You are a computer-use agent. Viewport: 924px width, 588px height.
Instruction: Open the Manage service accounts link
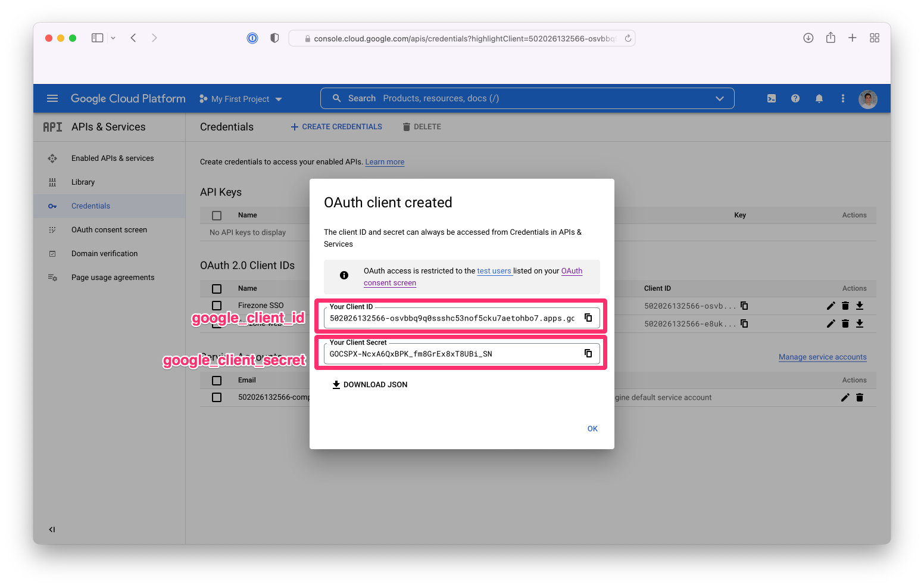tap(823, 357)
